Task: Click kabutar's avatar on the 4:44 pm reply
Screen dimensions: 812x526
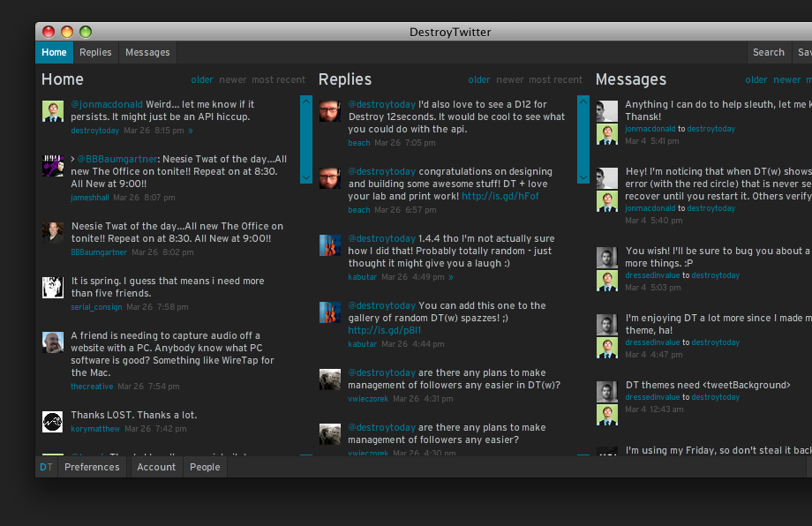Action: coord(330,312)
